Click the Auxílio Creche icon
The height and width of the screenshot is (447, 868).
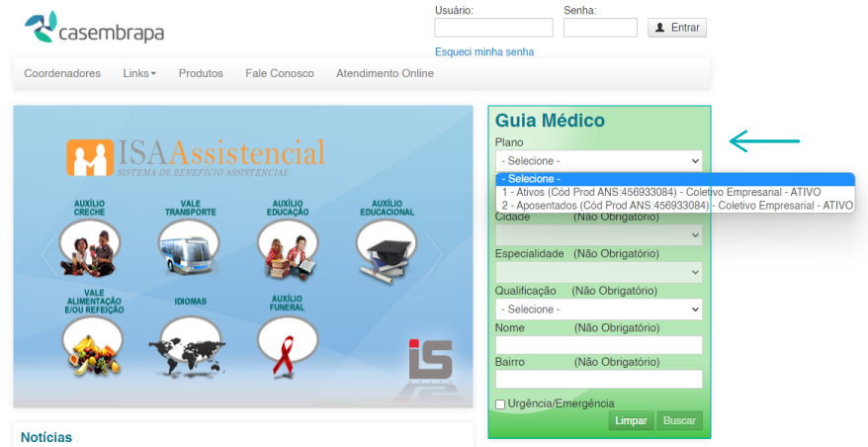[89, 248]
